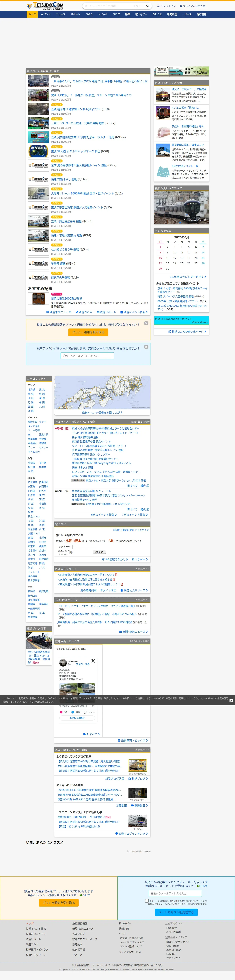Open 鉄道未来ニュース newspaper icon link
Viewport: 235px width, 980px height.
click(x=59, y=312)
